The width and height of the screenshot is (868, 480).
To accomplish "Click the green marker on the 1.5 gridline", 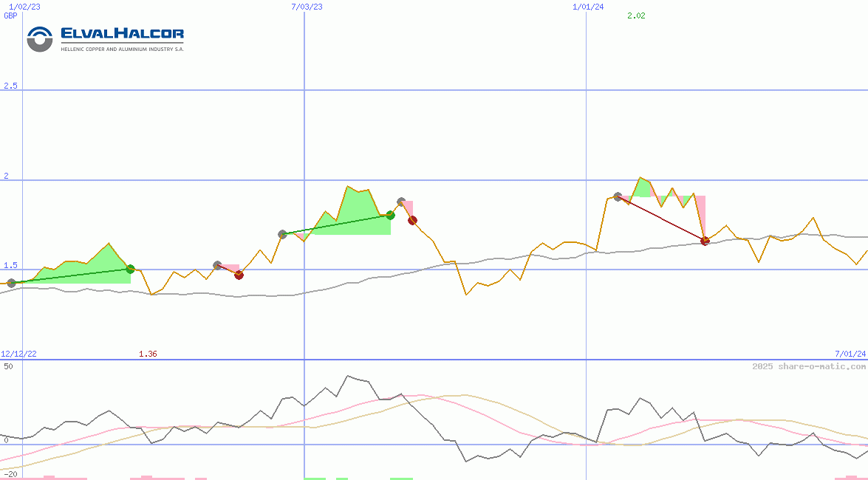I will (x=131, y=269).
